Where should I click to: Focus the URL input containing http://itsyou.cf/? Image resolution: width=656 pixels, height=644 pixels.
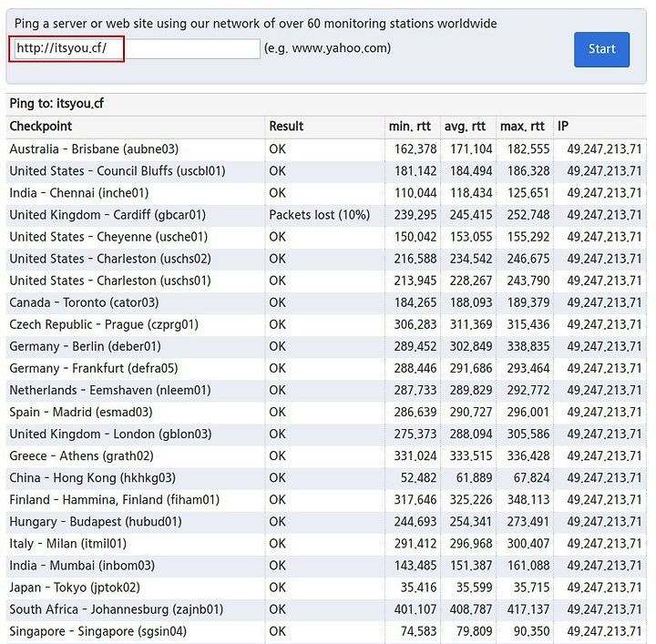[138, 48]
